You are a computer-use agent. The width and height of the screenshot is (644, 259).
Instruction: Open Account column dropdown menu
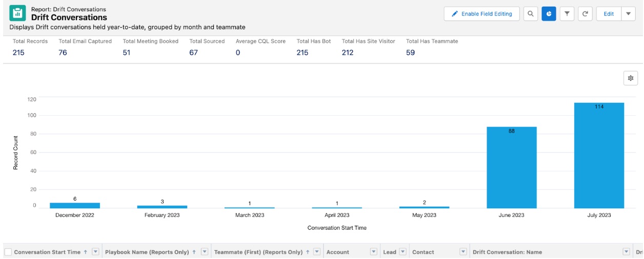coord(373,252)
